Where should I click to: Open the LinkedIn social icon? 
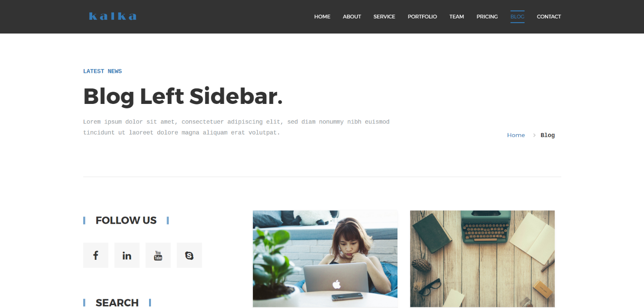[x=127, y=255]
